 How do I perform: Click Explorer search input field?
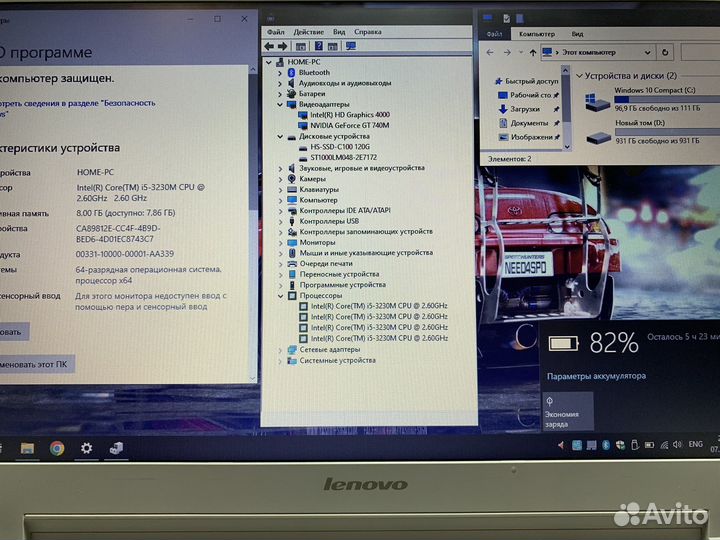(700, 52)
